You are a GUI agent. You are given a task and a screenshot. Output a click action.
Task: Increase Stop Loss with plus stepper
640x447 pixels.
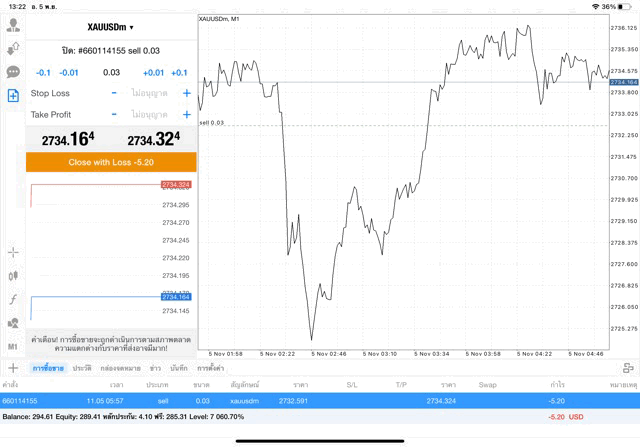coord(186,93)
